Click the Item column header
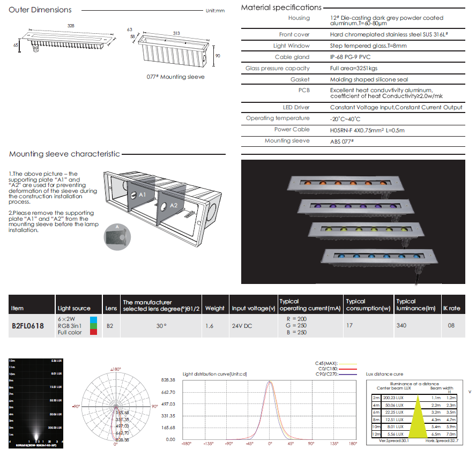 tap(18, 309)
